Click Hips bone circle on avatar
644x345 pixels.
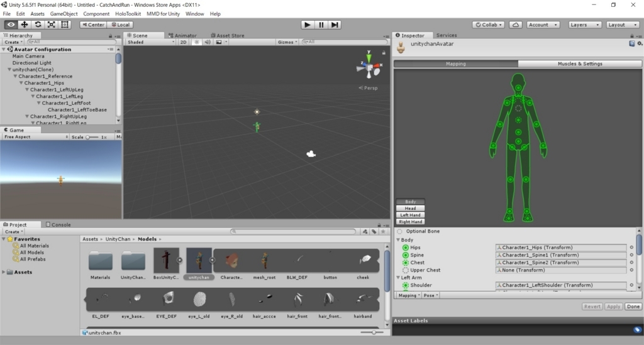(518, 141)
